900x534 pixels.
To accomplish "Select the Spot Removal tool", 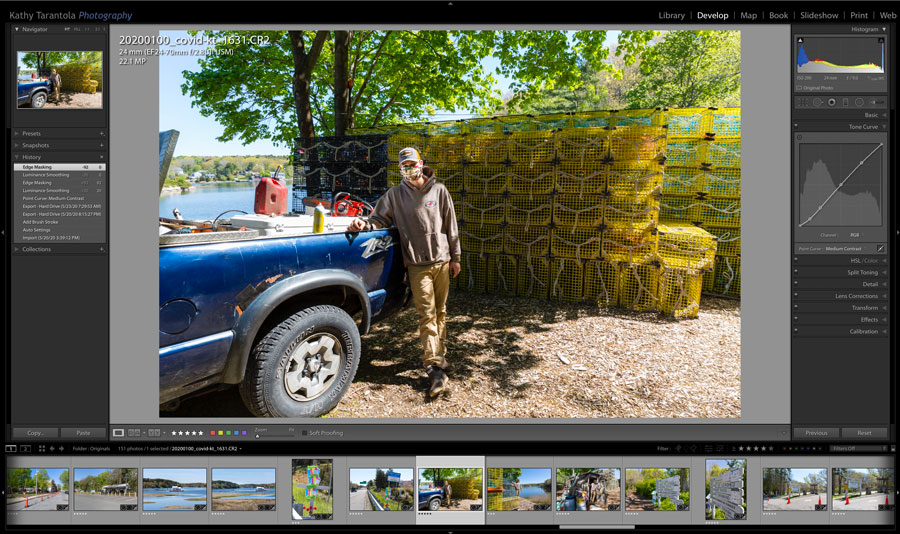I will (817, 102).
